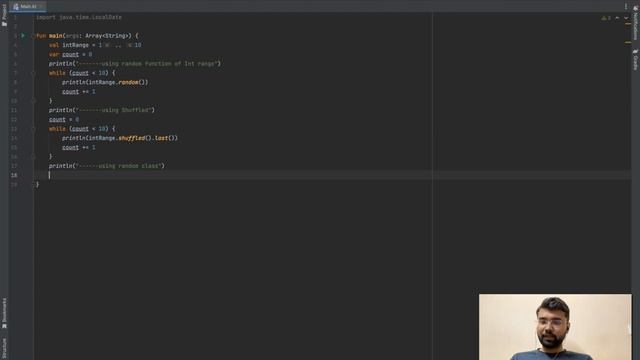
Task: Go to next highlighted problem arrow
Action: [626, 18]
